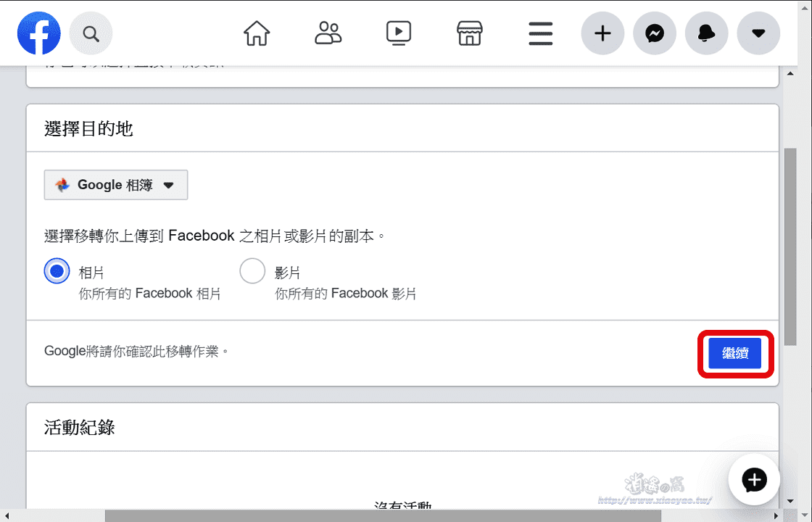
Task: Open the Facebook logo home link
Action: (39, 33)
